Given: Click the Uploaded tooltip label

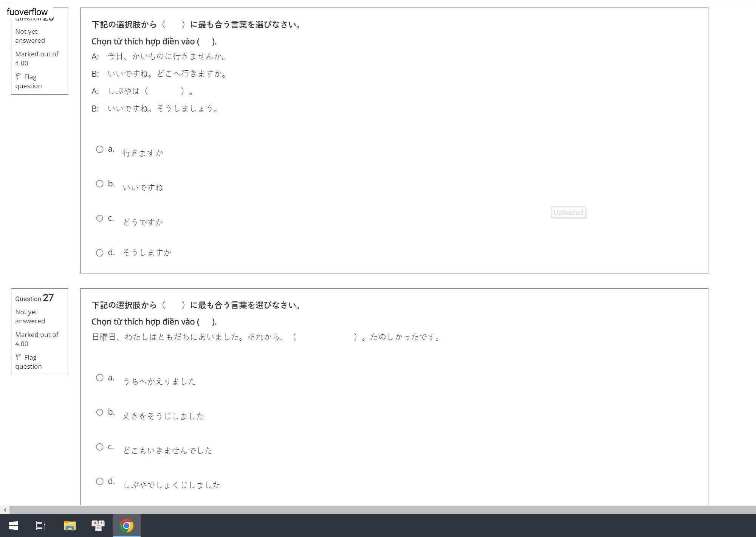Looking at the screenshot, I should click(x=569, y=213).
